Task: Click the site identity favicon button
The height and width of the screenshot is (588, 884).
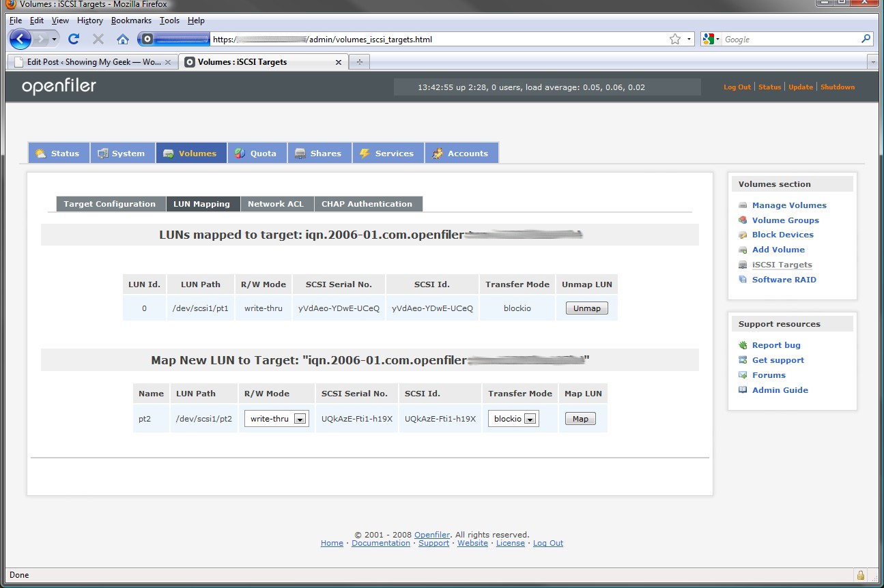Action: (x=173, y=39)
